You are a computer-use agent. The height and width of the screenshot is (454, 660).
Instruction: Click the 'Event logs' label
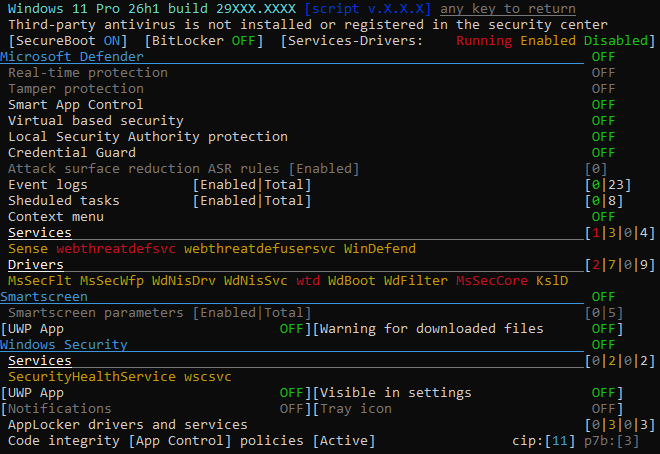point(48,184)
